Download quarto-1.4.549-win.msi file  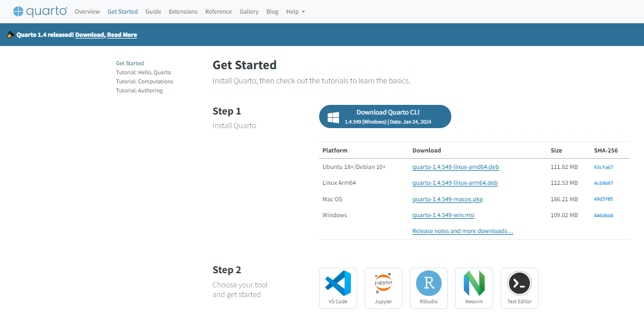coord(443,215)
